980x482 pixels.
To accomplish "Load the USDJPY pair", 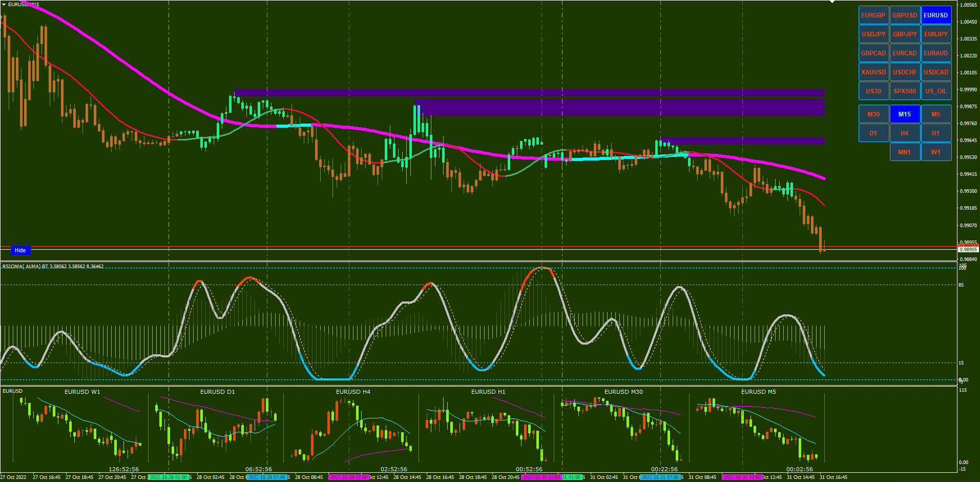I will [x=873, y=34].
